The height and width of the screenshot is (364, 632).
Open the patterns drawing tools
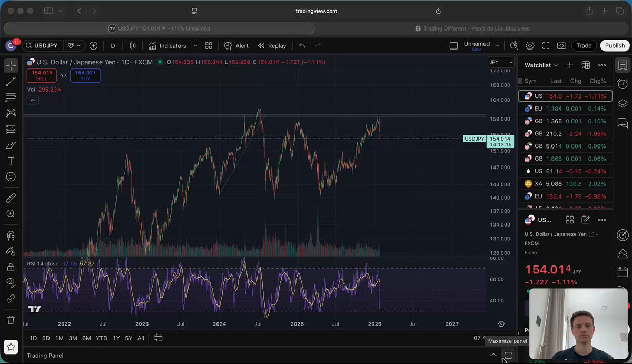coord(11,113)
